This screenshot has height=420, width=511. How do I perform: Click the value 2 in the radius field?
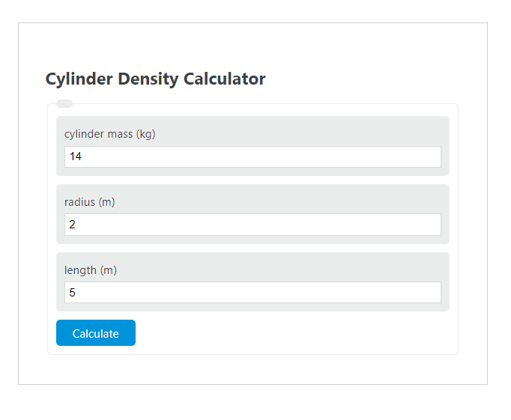(73, 225)
